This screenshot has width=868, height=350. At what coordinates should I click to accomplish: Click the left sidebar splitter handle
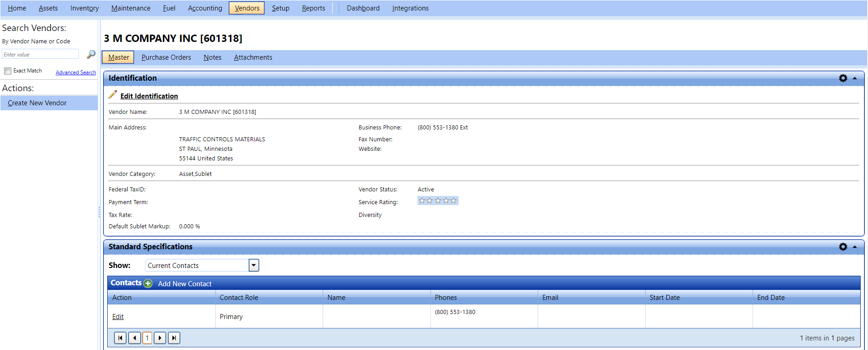point(99,212)
